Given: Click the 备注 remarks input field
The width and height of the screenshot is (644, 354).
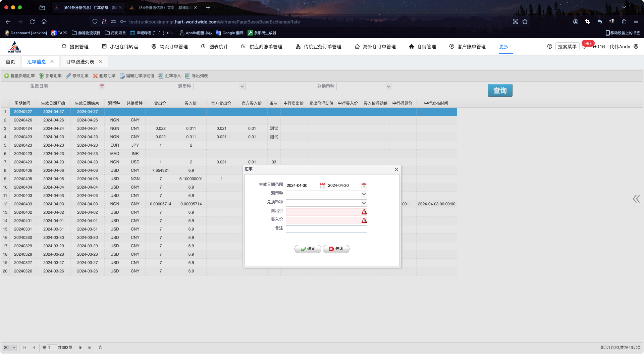Looking at the screenshot, I should (x=326, y=229).
